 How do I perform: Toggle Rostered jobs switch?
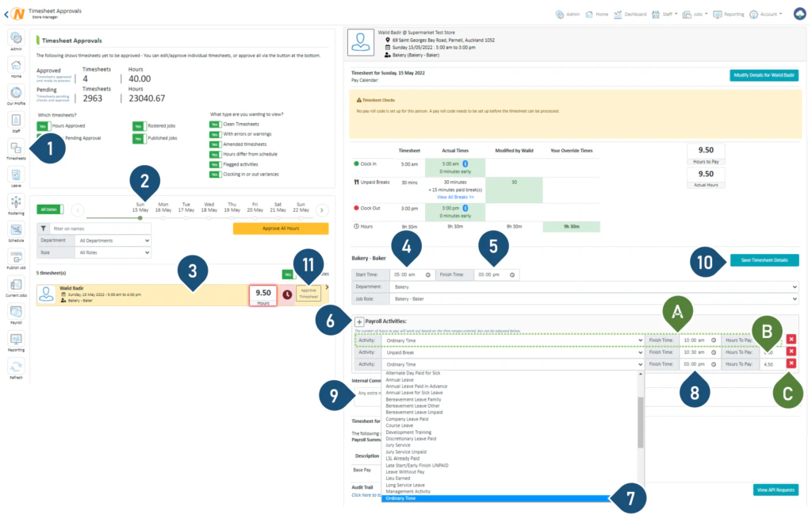click(x=139, y=126)
